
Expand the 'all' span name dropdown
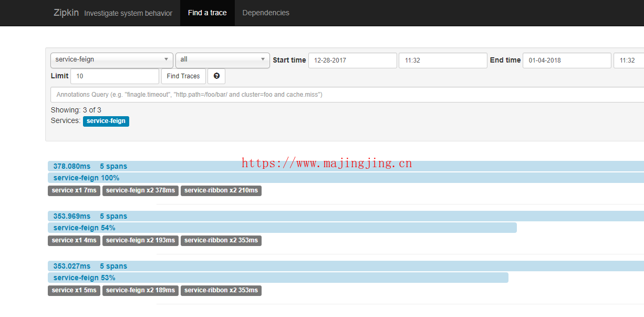pyautogui.click(x=223, y=60)
